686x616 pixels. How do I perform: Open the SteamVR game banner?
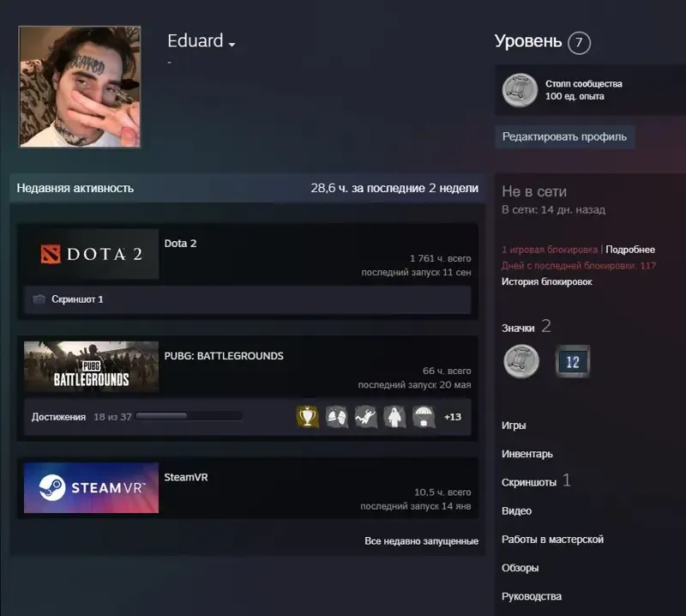coord(92,487)
